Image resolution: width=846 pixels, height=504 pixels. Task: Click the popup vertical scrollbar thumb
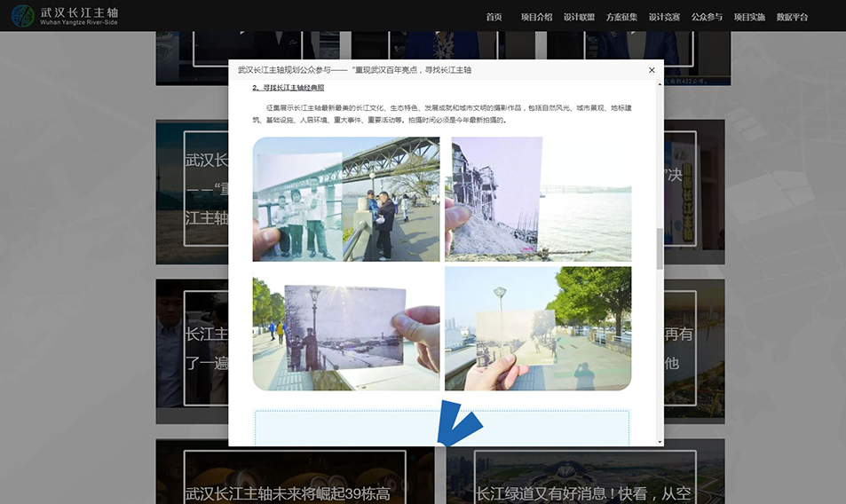[660, 248]
